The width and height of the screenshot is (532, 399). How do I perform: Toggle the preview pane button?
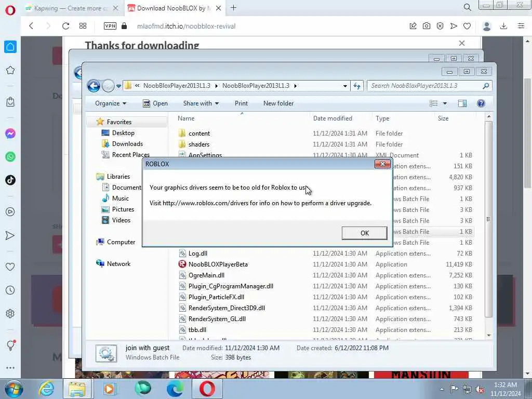[x=462, y=103]
